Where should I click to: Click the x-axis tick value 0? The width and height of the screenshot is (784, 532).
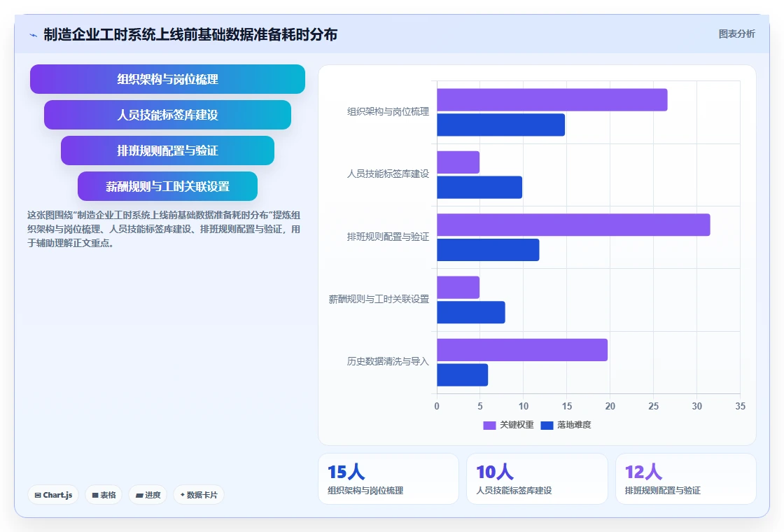(x=437, y=407)
